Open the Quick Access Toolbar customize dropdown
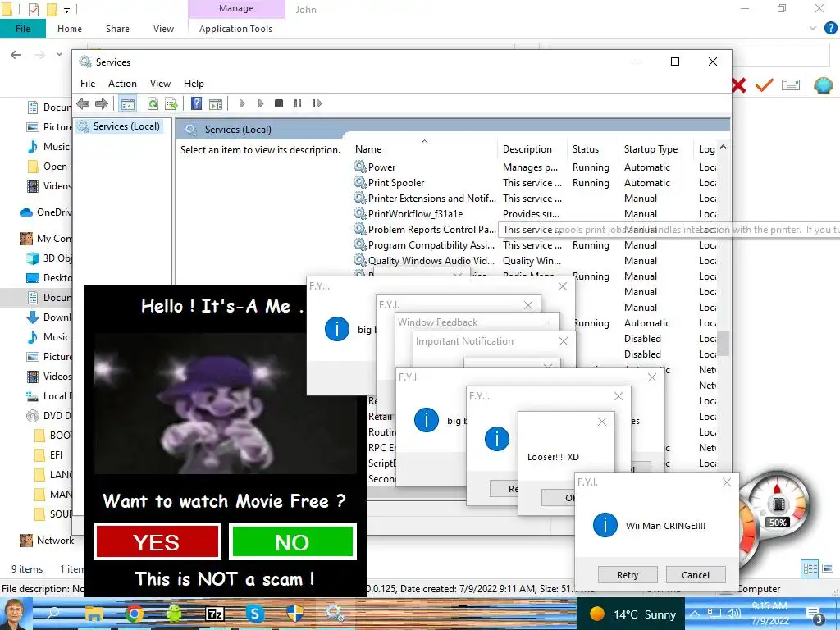 click(66, 10)
